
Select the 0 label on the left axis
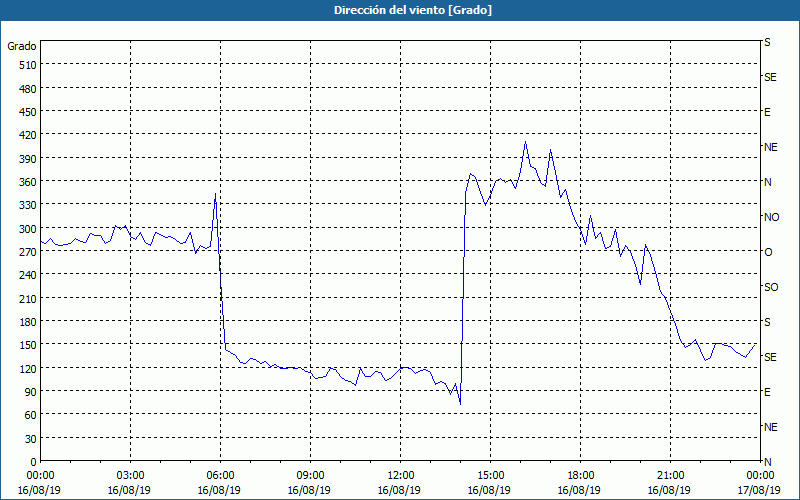[x=34, y=462]
